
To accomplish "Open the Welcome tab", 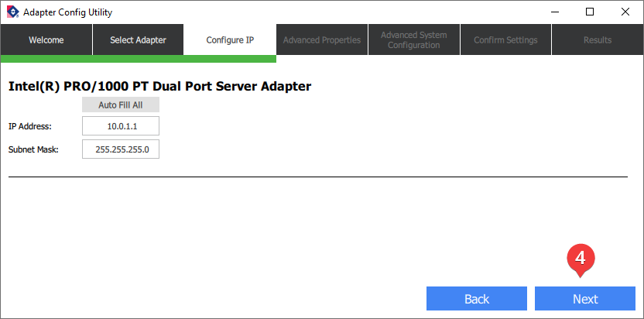I will pos(46,40).
